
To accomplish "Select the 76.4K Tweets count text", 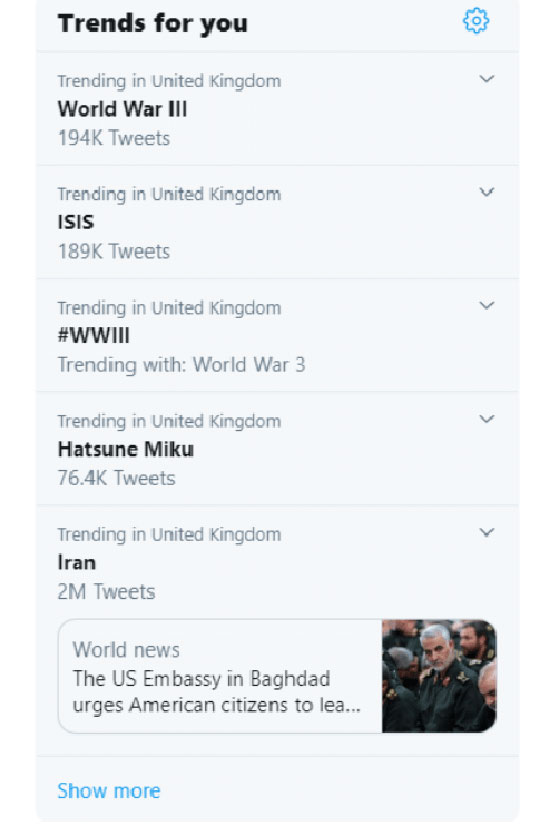I will point(116,478).
